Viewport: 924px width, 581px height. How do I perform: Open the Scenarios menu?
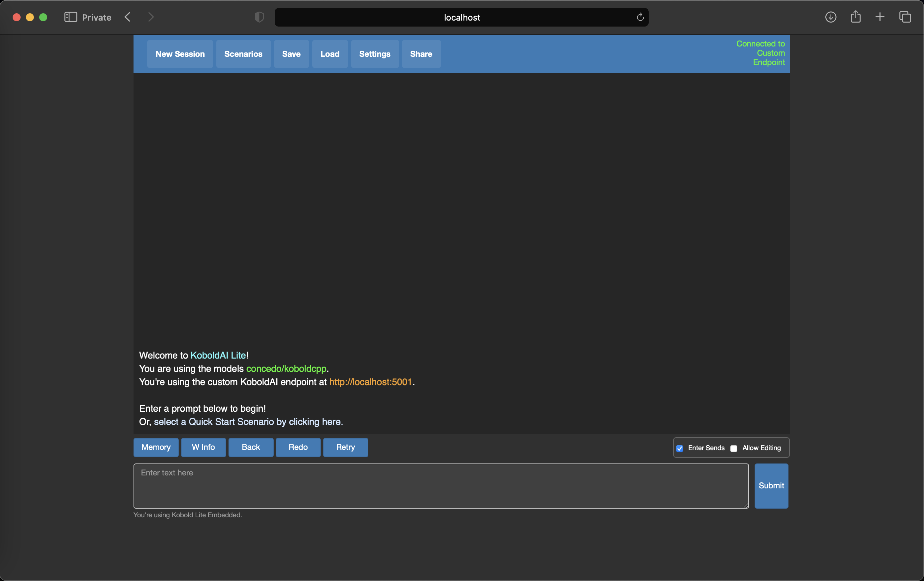pyautogui.click(x=243, y=54)
